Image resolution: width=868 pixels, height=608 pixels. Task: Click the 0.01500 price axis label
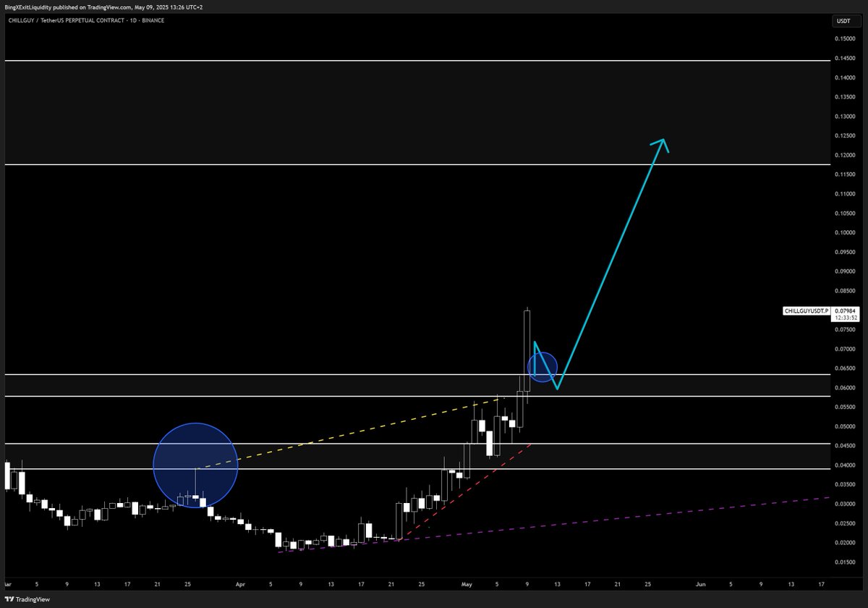pos(844,562)
